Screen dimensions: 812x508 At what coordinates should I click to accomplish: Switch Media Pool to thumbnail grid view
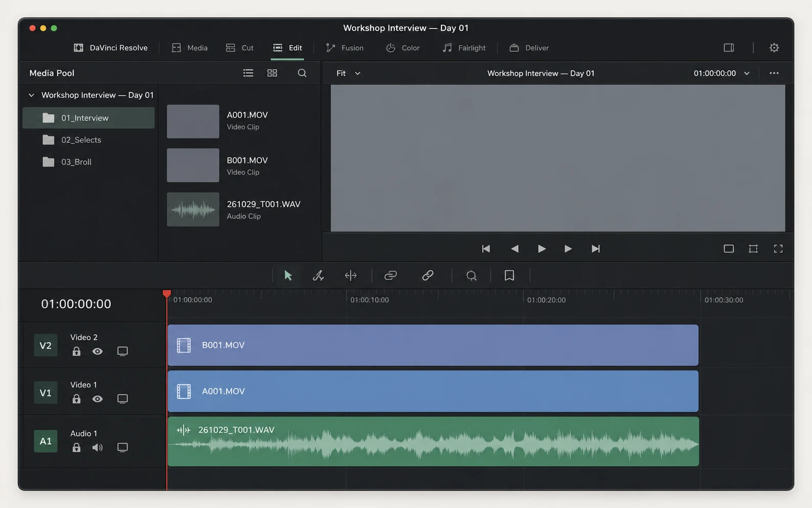[272, 73]
